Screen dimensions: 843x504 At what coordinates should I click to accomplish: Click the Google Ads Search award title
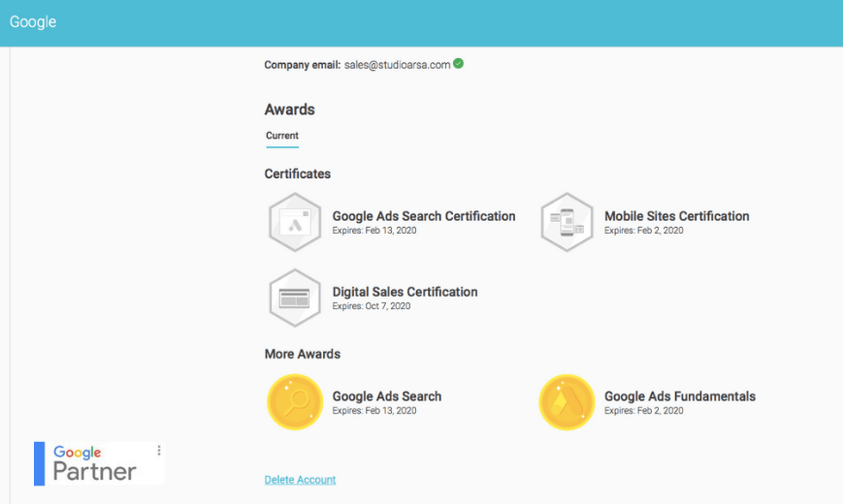point(386,396)
